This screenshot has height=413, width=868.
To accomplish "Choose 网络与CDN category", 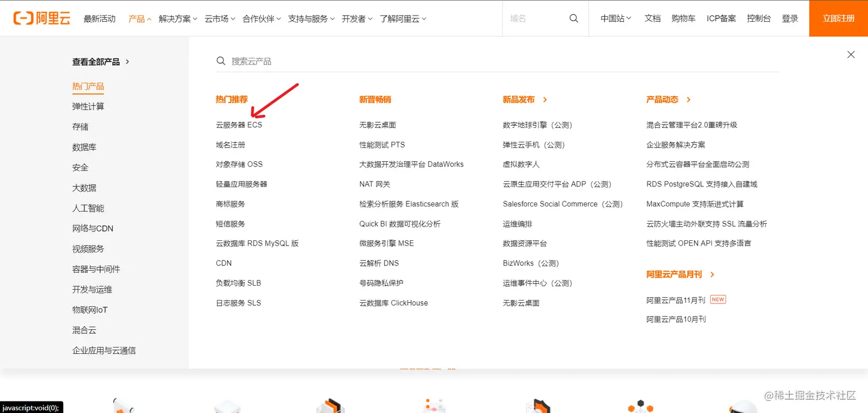I will pos(92,228).
